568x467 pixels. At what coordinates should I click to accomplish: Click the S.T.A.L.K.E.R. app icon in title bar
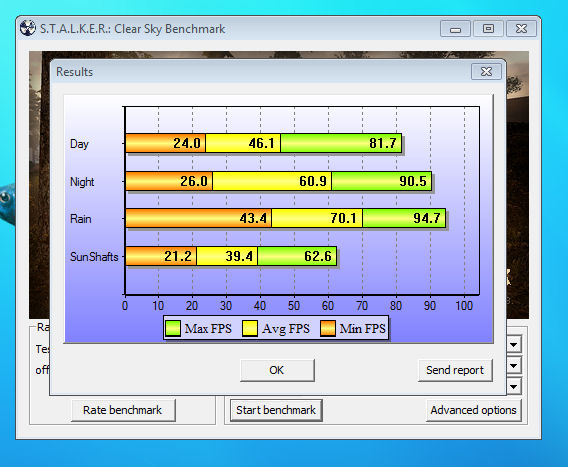pos(28,28)
